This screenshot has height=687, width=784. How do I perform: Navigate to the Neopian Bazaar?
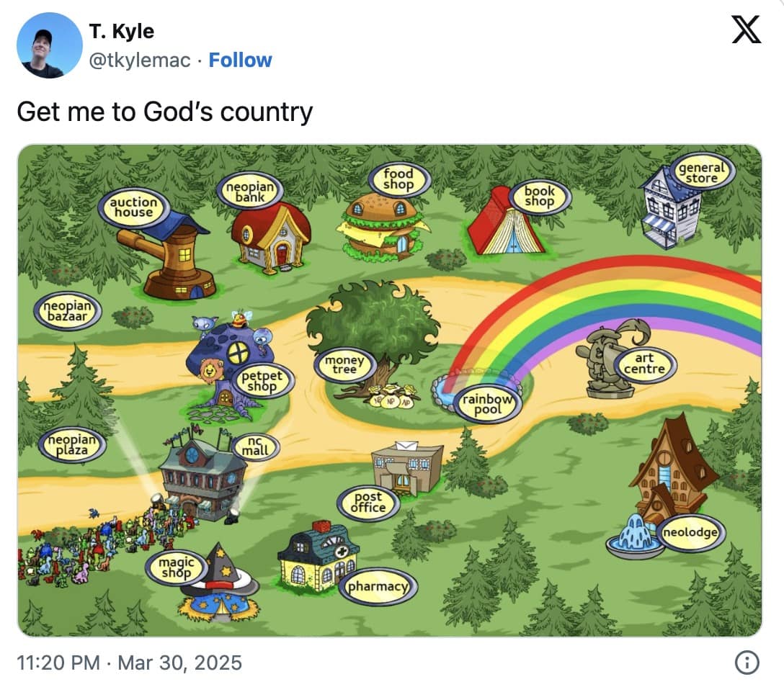pyautogui.click(x=68, y=311)
